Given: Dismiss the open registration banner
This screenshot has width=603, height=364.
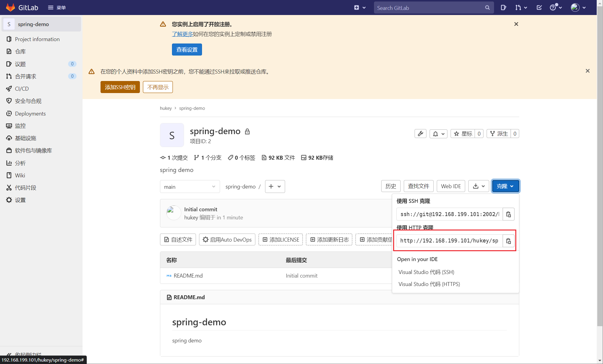Looking at the screenshot, I should tap(516, 24).
